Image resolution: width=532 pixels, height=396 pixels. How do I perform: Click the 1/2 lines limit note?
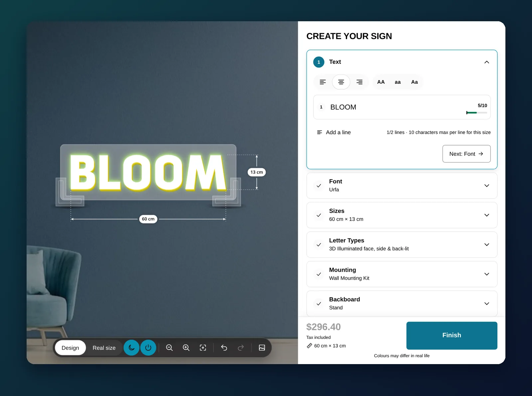click(439, 132)
